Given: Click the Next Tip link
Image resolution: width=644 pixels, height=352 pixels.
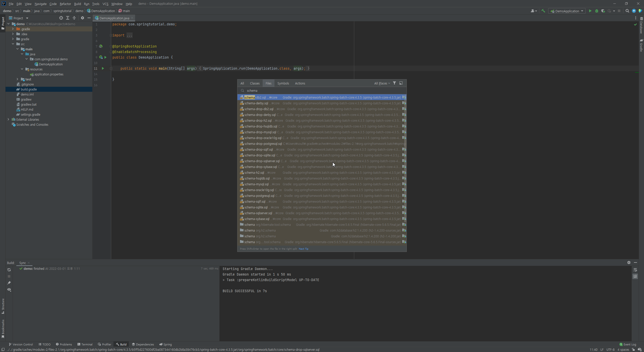Looking at the screenshot, I should [x=303, y=249].
